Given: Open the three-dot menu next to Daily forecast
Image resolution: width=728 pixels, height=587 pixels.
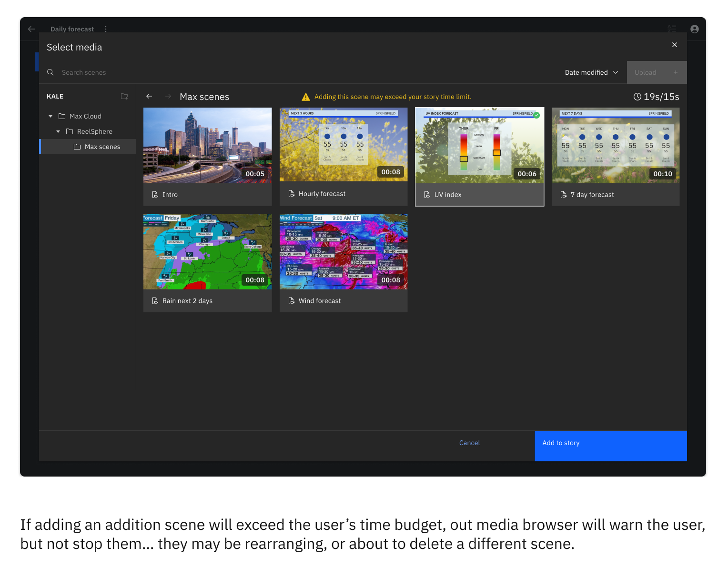Looking at the screenshot, I should (x=106, y=29).
